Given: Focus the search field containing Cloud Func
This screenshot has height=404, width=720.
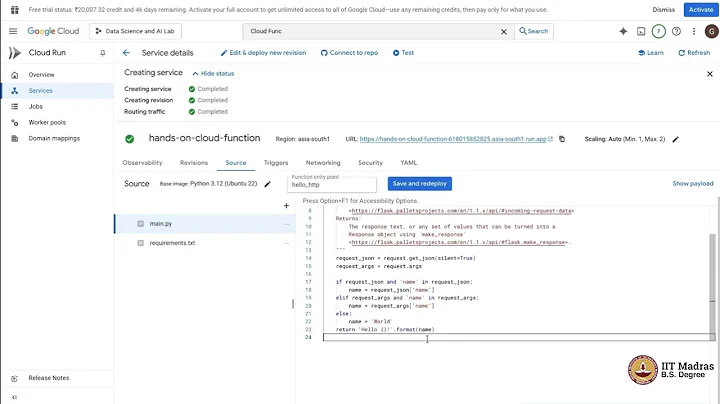Looking at the screenshot, I should pyautogui.click(x=372, y=31).
